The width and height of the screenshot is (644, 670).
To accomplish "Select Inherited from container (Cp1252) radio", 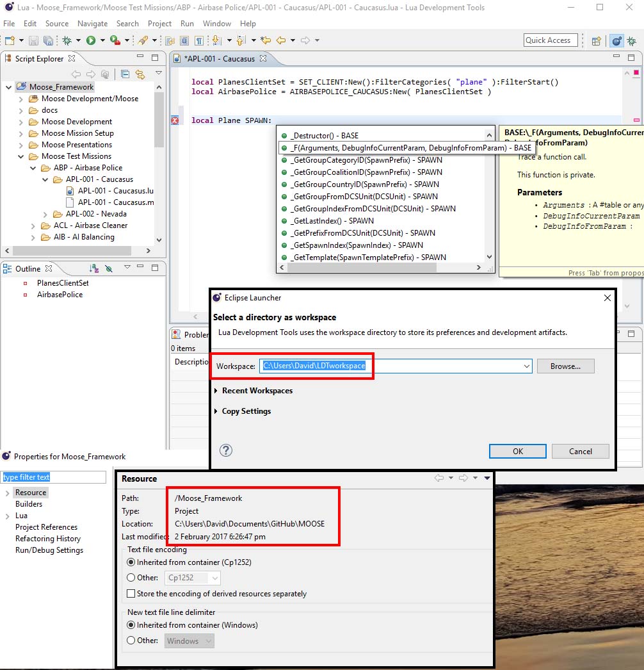I will point(131,562).
